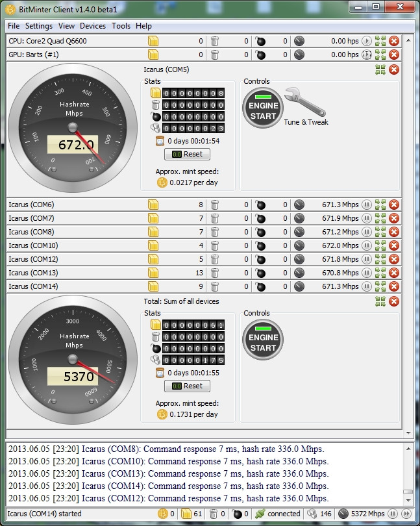The height and width of the screenshot is (526, 420).
Task: Open Tune & Tweak wrench for COM5
Action: click(x=305, y=102)
